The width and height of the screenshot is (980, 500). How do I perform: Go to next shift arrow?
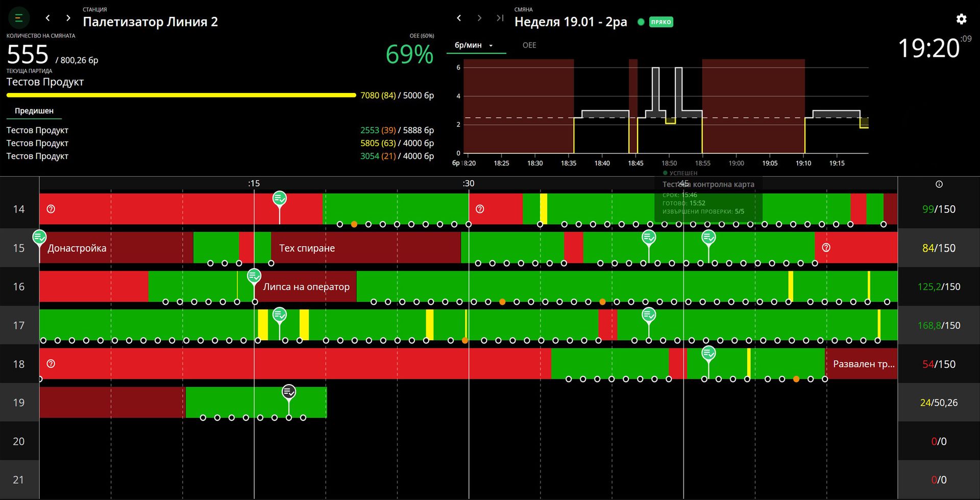coord(479,18)
